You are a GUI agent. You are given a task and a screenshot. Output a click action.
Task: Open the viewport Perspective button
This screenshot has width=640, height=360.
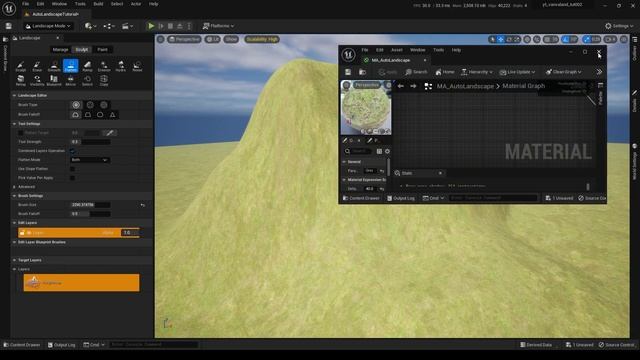184,39
